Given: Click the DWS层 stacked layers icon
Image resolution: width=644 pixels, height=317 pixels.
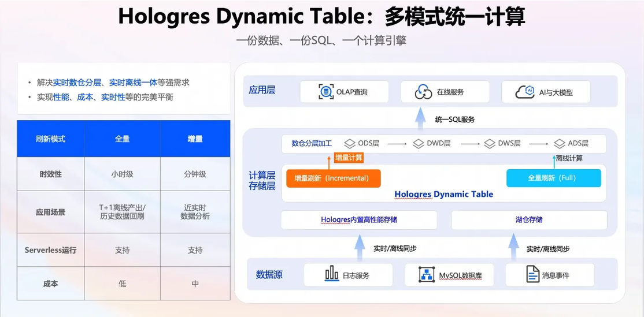Looking at the screenshot, I should point(490,144).
